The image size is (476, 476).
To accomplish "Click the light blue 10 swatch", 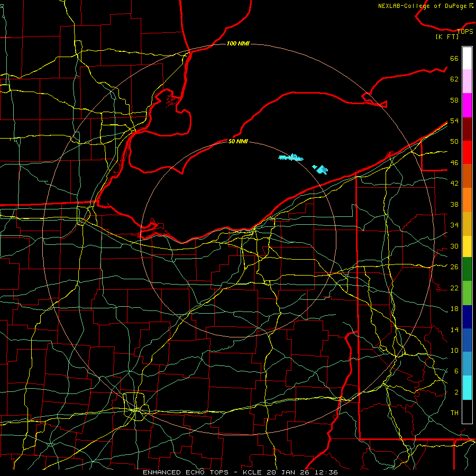I will tap(467, 363).
